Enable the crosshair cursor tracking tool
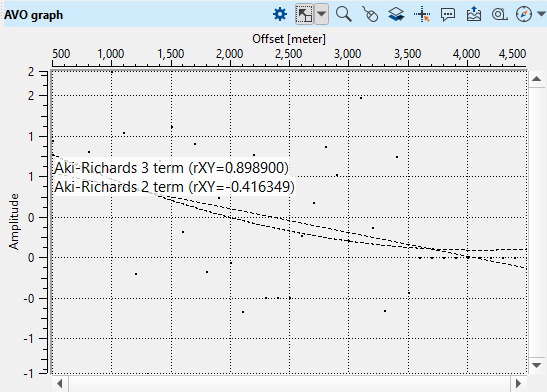Image resolution: width=547 pixels, height=392 pixels. point(422,15)
